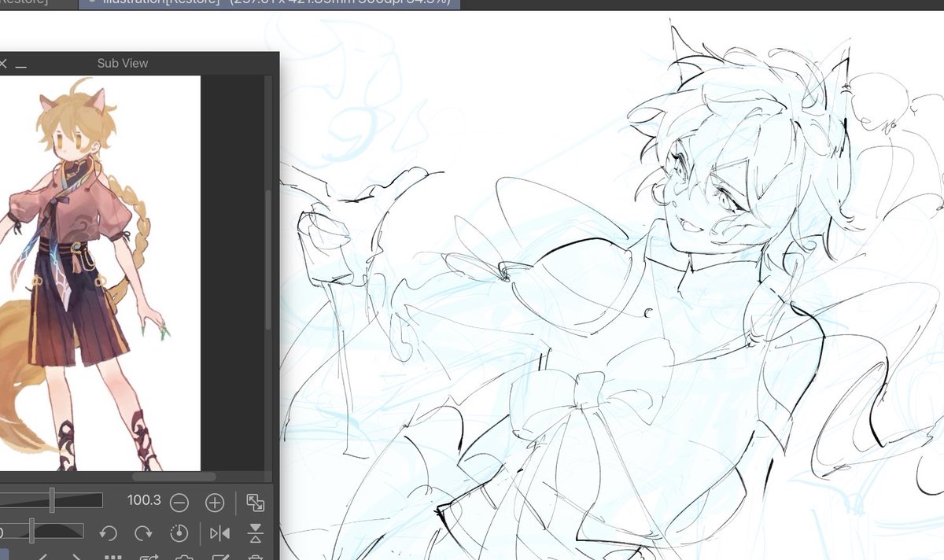Click the Sub View rotation angle slider
Image resolution: width=944 pixels, height=560 pixels.
(x=42, y=531)
